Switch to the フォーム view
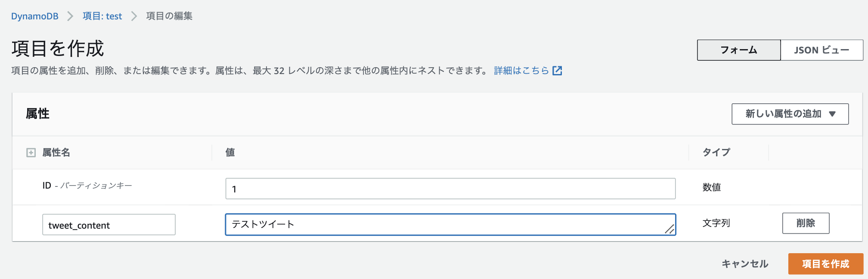Viewport: 868px width, 279px height. pos(739,50)
